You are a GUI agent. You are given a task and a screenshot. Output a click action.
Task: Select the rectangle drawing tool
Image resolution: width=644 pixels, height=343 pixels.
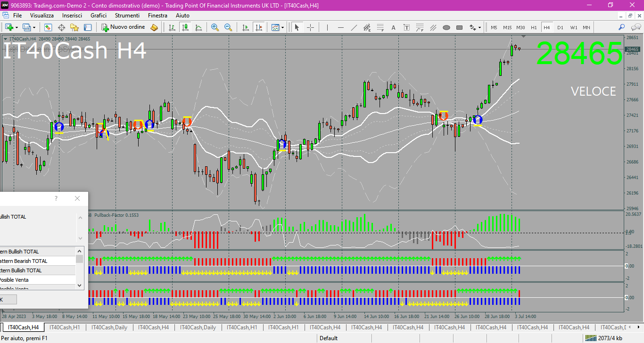coord(459,27)
